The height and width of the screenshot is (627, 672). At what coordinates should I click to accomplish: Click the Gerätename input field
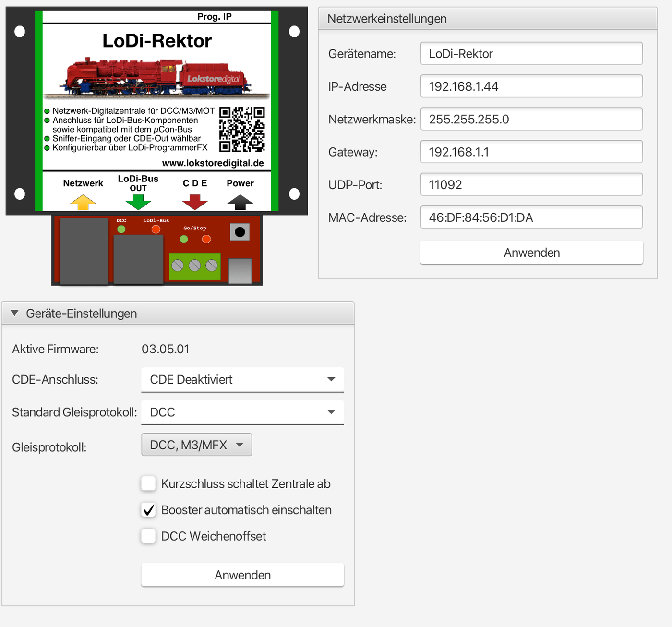[x=531, y=53]
